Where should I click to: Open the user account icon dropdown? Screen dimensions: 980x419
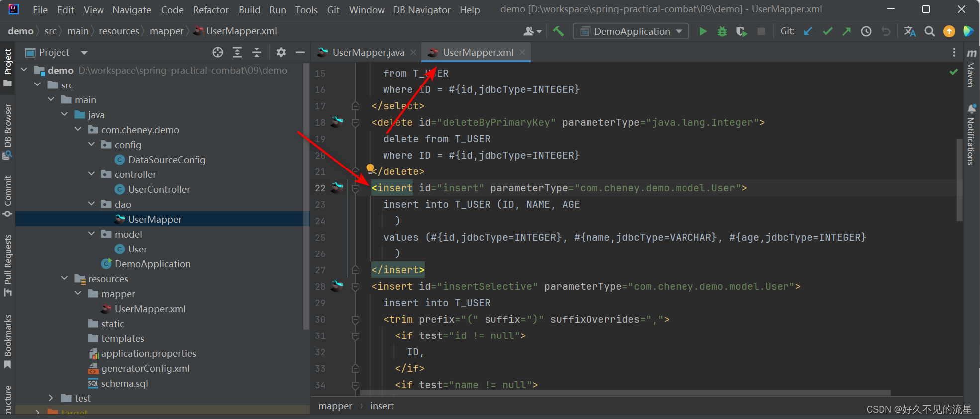[x=532, y=31]
